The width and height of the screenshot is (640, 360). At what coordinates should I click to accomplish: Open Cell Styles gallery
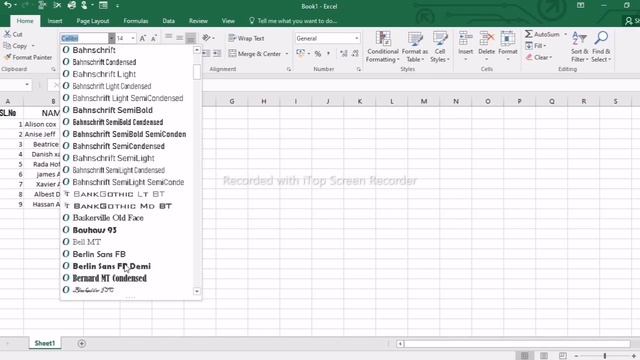pyautogui.click(x=440, y=47)
